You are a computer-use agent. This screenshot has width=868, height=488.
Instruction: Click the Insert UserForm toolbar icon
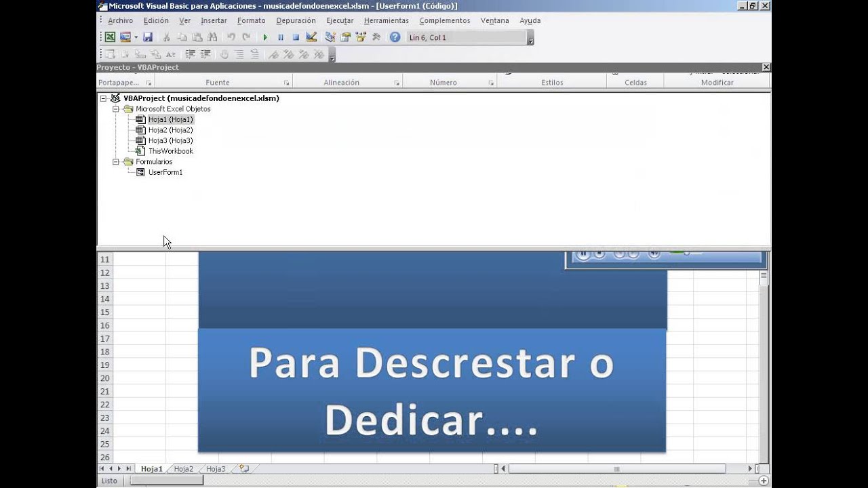tap(125, 37)
